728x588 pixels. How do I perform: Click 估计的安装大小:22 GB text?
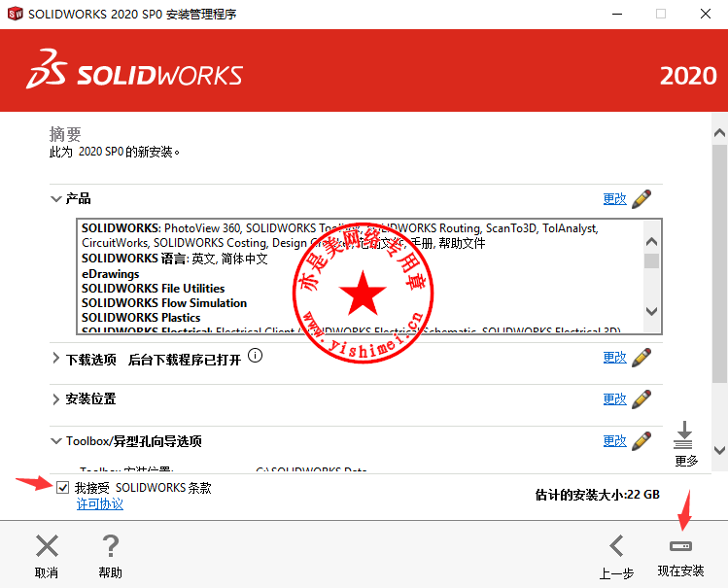coord(598,495)
